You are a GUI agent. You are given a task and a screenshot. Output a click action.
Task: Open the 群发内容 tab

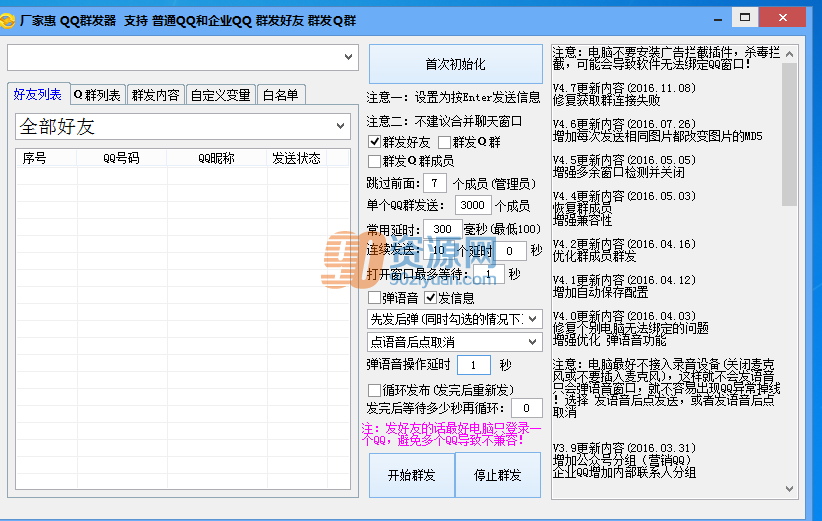(x=156, y=95)
